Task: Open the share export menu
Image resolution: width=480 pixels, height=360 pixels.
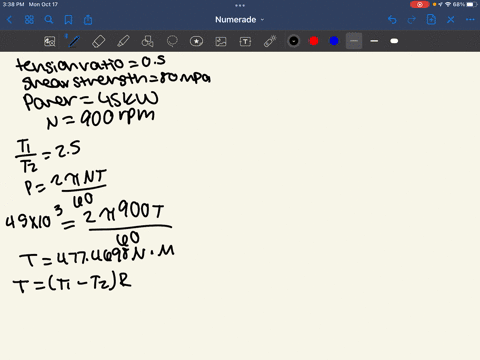Action: click(88, 20)
